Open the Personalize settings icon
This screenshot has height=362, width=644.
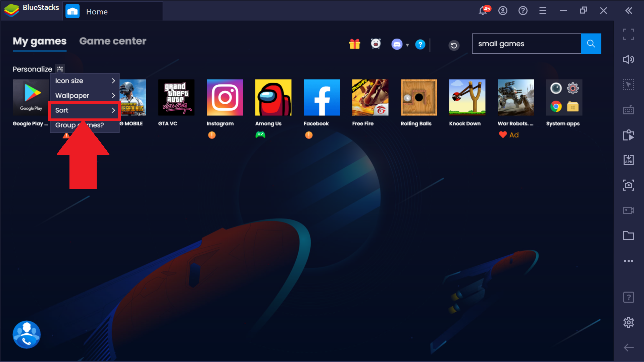point(60,69)
